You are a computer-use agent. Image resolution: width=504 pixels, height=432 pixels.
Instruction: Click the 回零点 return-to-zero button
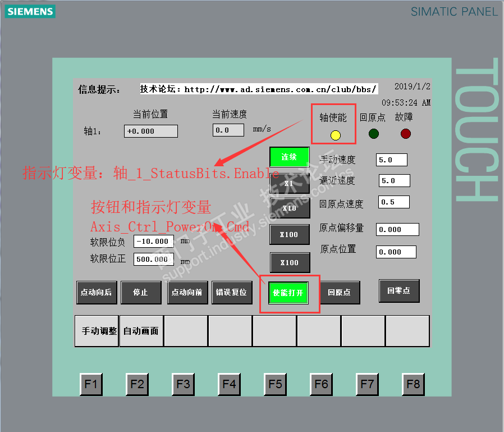coord(399,291)
